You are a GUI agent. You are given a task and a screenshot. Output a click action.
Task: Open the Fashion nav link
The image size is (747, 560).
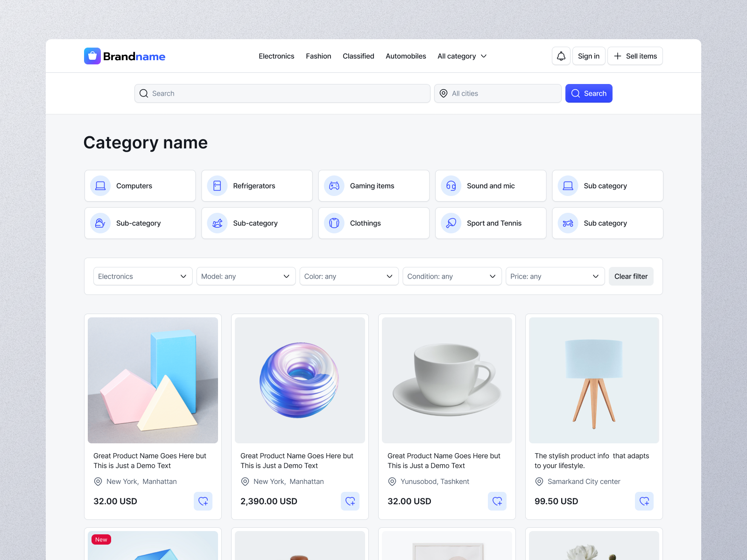pyautogui.click(x=318, y=56)
